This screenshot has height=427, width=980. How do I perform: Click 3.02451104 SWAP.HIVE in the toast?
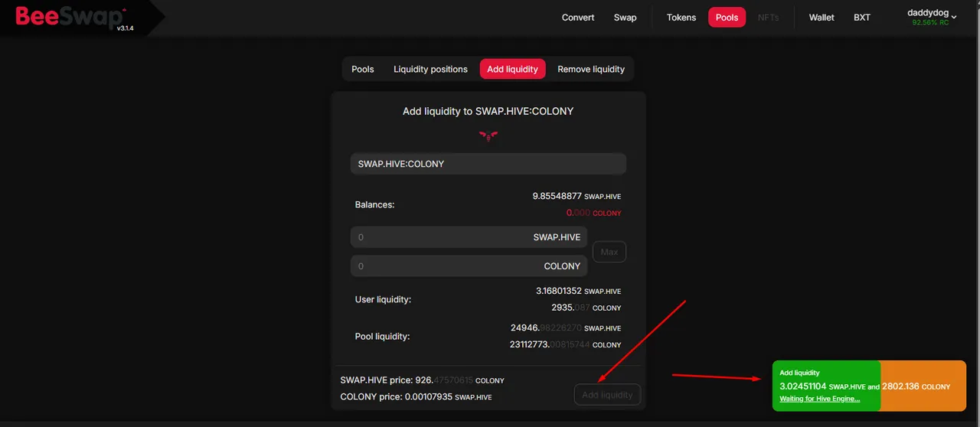coord(823,386)
